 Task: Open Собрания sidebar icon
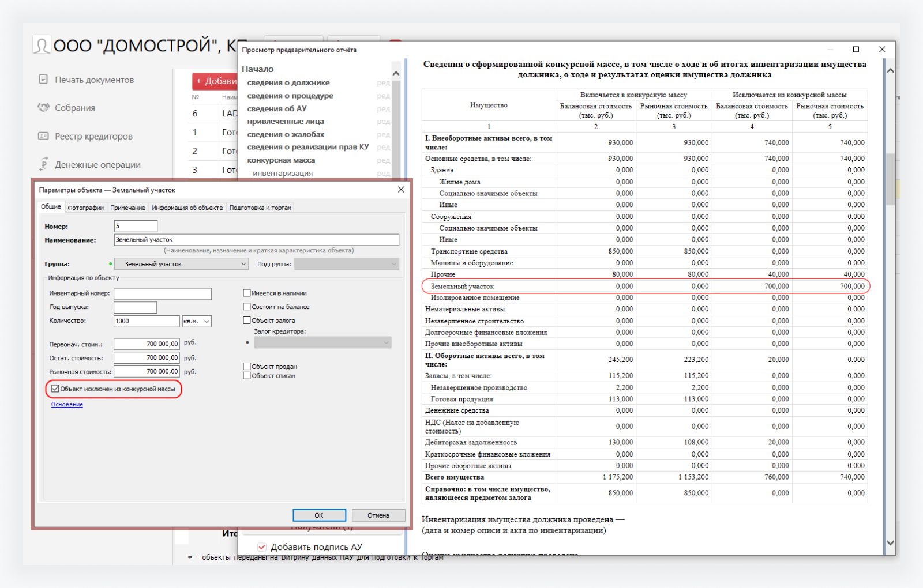43,107
